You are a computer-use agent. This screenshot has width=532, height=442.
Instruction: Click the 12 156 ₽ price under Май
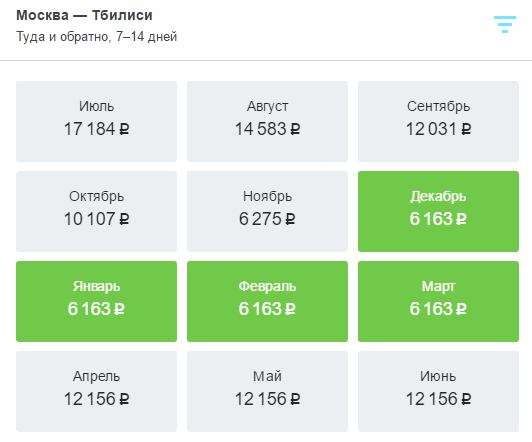point(268,399)
